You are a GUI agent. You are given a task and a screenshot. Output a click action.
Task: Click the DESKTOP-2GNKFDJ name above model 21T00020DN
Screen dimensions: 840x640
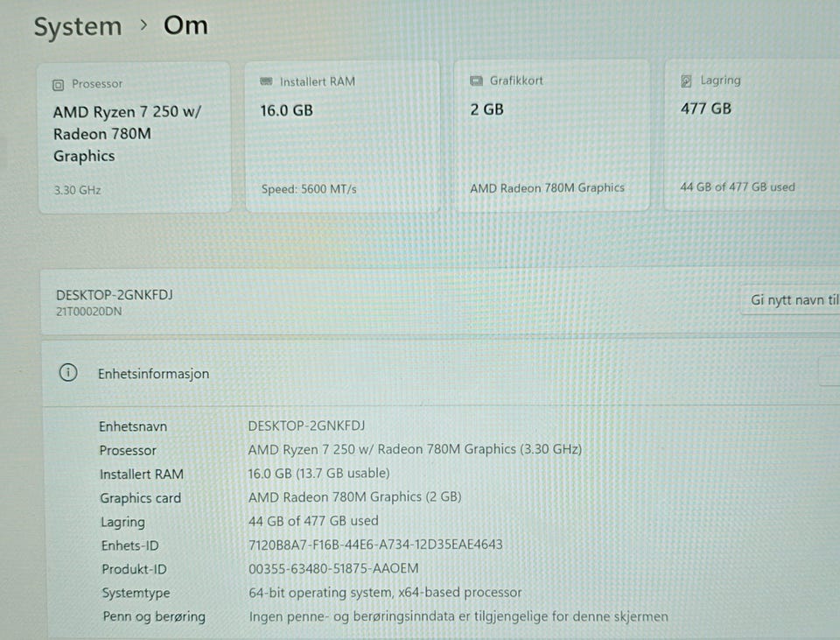pos(115,295)
